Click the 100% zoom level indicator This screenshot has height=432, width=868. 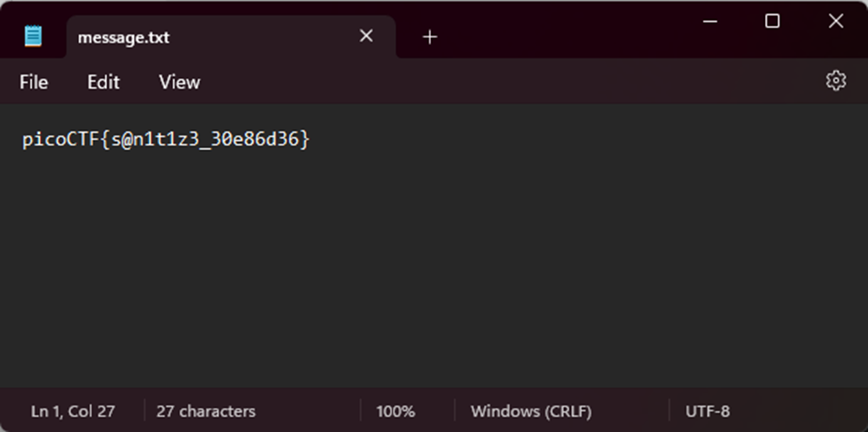tap(395, 412)
